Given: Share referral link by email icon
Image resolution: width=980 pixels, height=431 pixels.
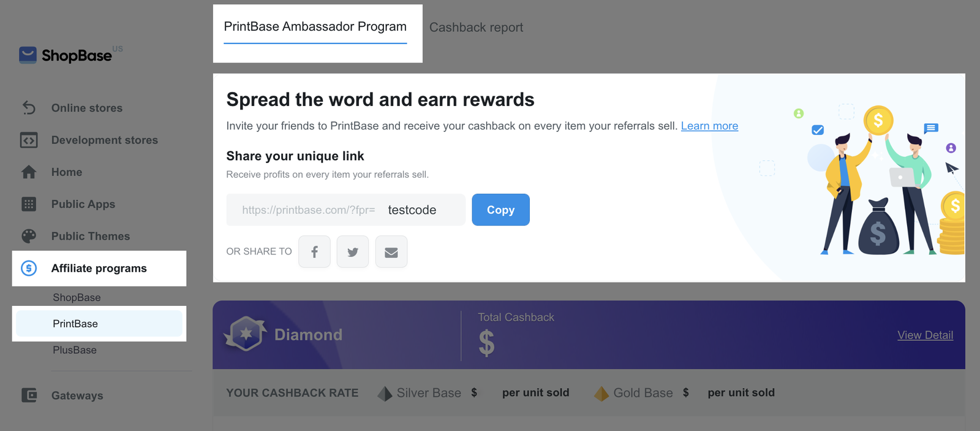Looking at the screenshot, I should [391, 252].
